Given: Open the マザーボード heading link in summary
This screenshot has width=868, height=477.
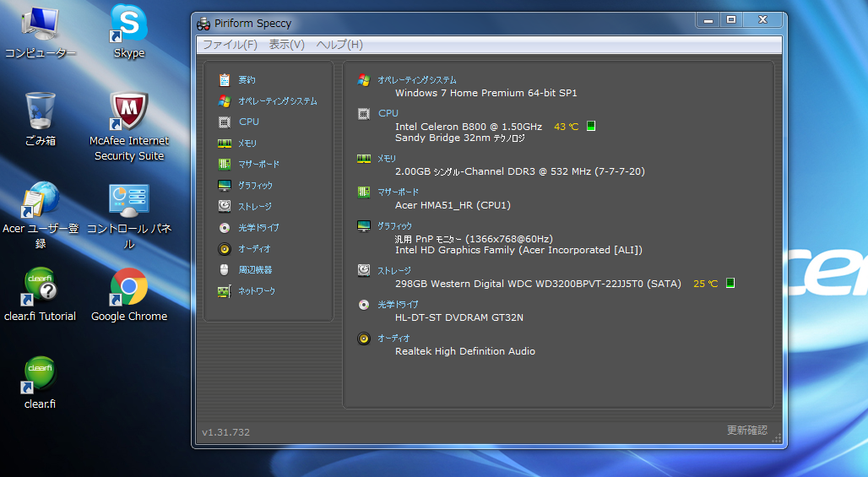Looking at the screenshot, I should click(x=398, y=192).
